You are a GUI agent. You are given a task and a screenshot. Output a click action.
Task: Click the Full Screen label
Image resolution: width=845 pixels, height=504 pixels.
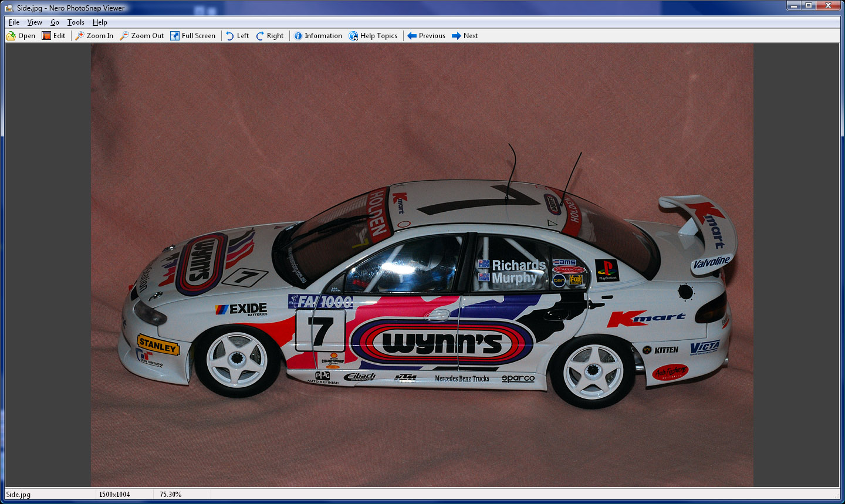coord(198,36)
